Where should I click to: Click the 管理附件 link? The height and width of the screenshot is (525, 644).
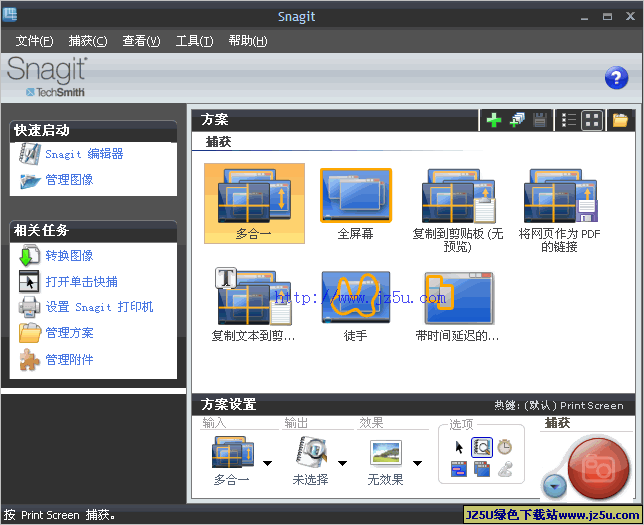(x=69, y=359)
